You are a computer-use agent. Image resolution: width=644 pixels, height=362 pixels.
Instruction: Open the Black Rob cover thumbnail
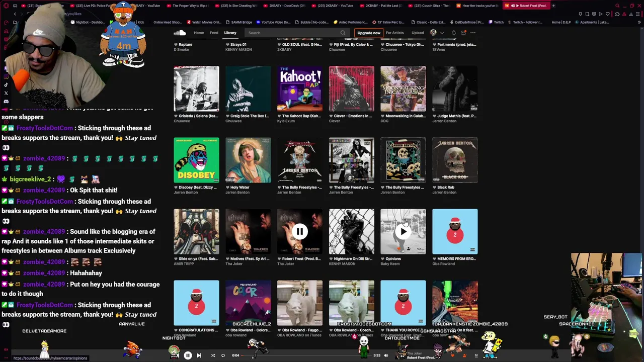(455, 160)
